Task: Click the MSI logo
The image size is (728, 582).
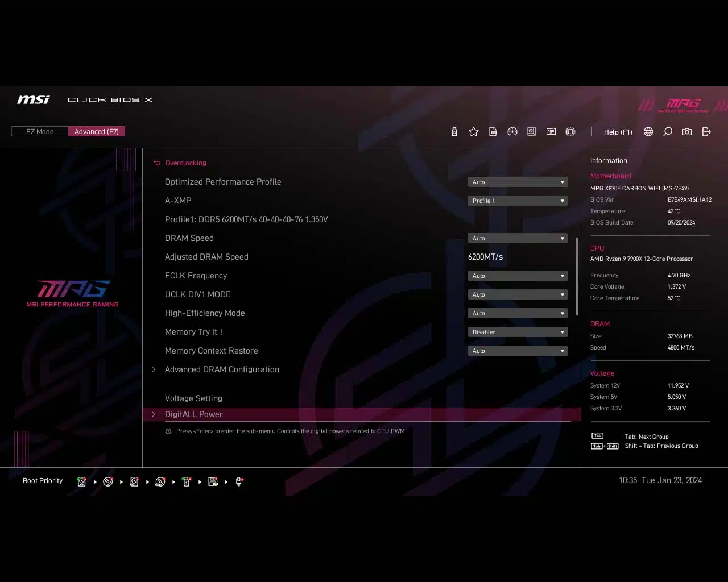Action: click(x=34, y=100)
